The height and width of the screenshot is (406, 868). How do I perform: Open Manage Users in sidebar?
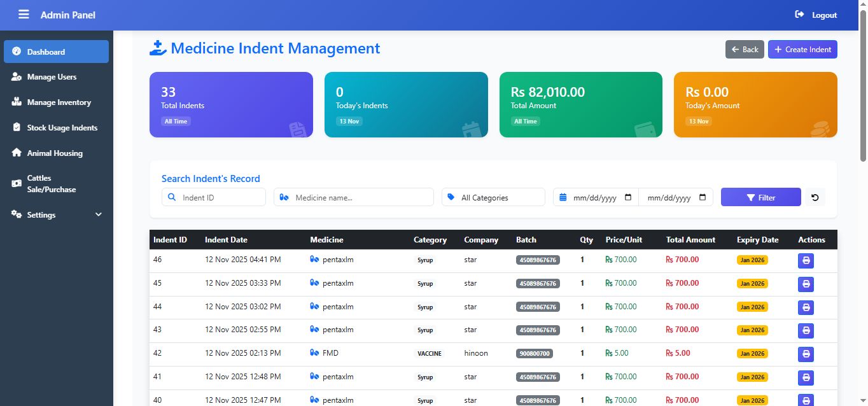click(x=52, y=77)
